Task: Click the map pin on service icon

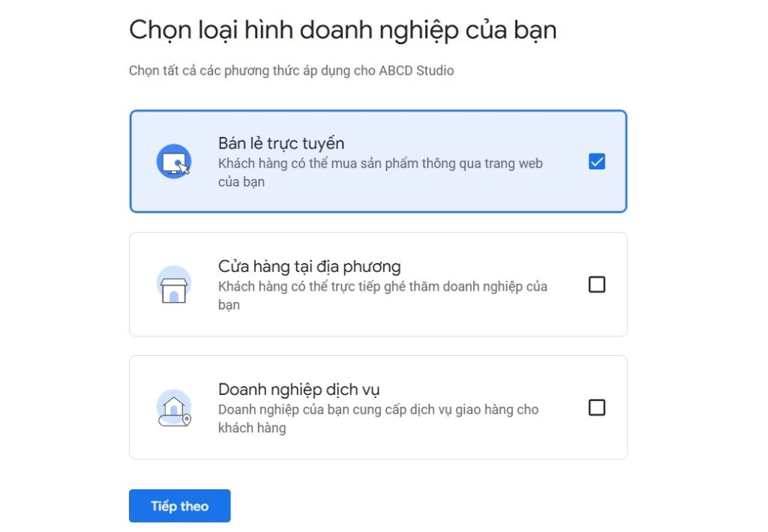Action: click(187, 419)
